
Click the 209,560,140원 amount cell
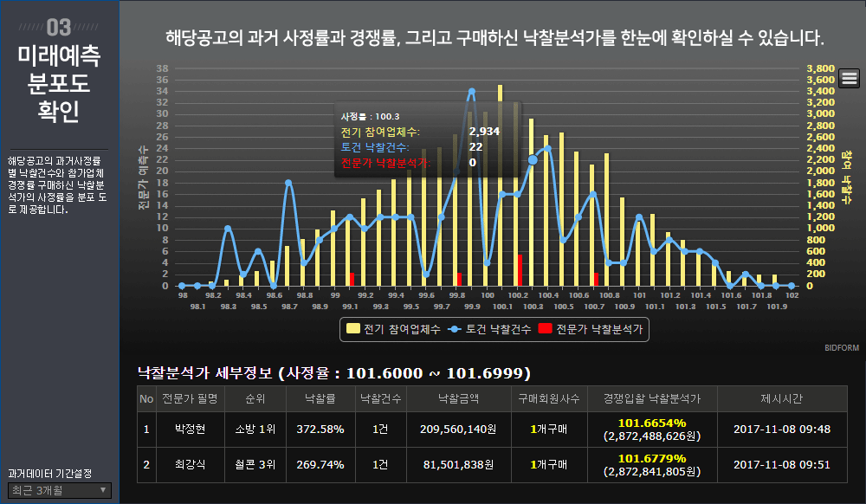(x=458, y=429)
